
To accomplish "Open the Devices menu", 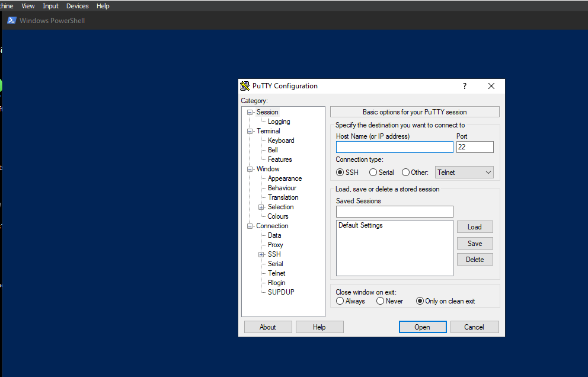I will [78, 6].
